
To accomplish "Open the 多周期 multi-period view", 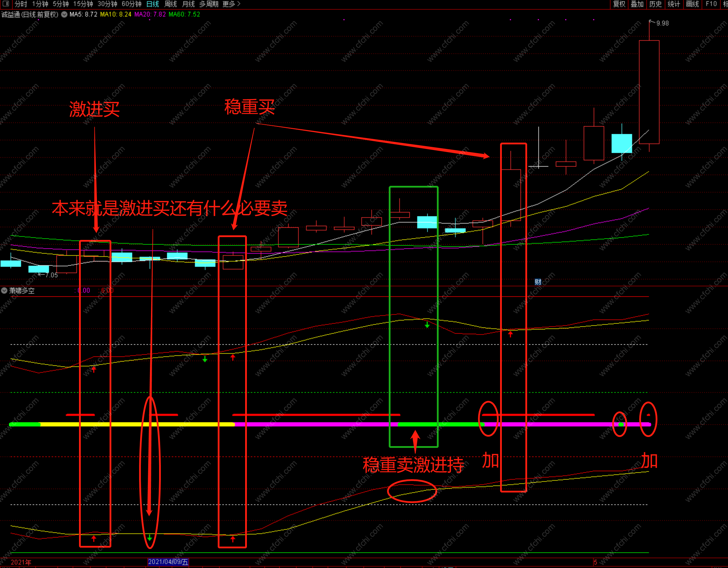I will tap(209, 4).
